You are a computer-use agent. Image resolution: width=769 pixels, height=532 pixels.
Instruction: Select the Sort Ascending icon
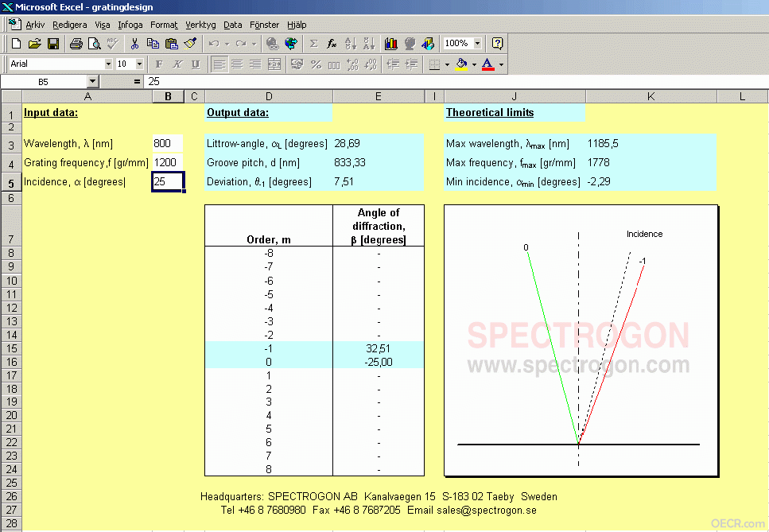click(x=350, y=44)
